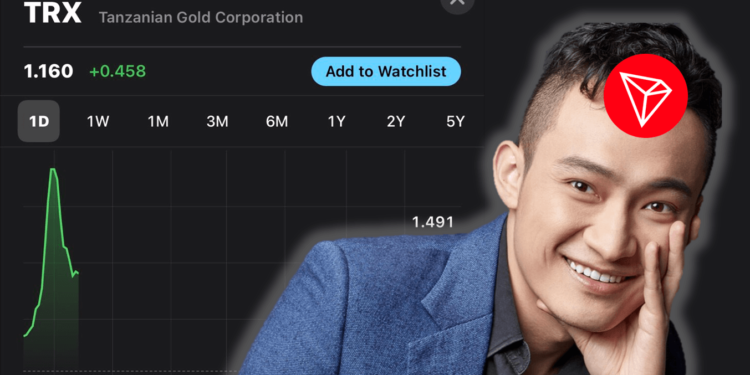This screenshot has width=750, height=375.
Task: Switch chart to 1M range
Action: [158, 121]
